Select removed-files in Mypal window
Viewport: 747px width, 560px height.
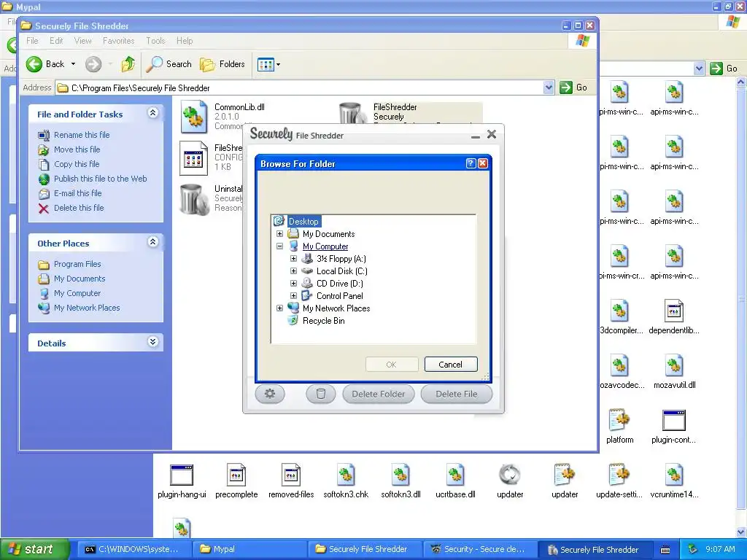pyautogui.click(x=291, y=482)
